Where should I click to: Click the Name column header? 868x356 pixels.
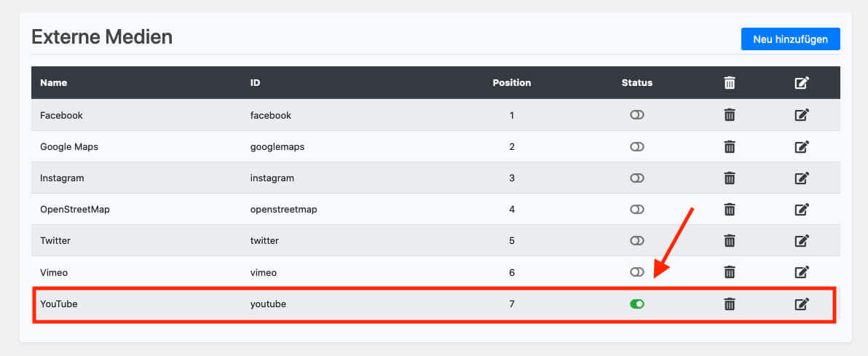click(x=53, y=82)
